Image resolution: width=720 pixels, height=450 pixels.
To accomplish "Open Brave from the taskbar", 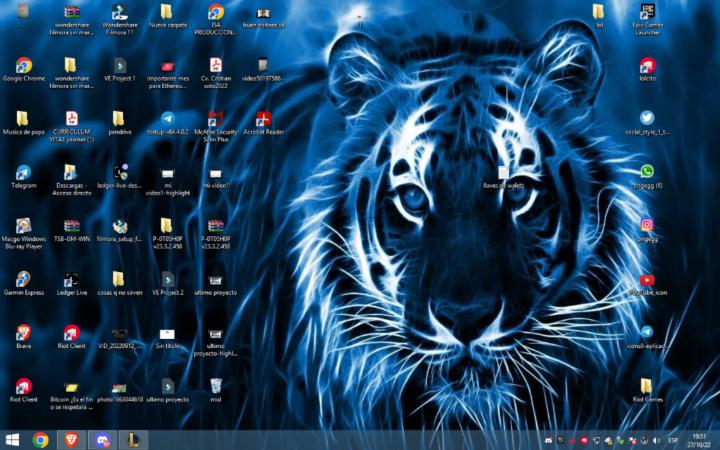I will [70, 439].
